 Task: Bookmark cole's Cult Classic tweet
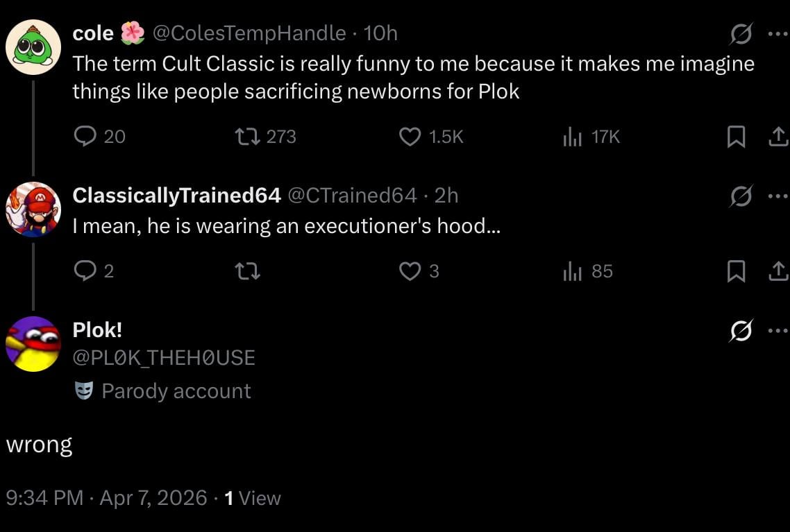(734, 137)
